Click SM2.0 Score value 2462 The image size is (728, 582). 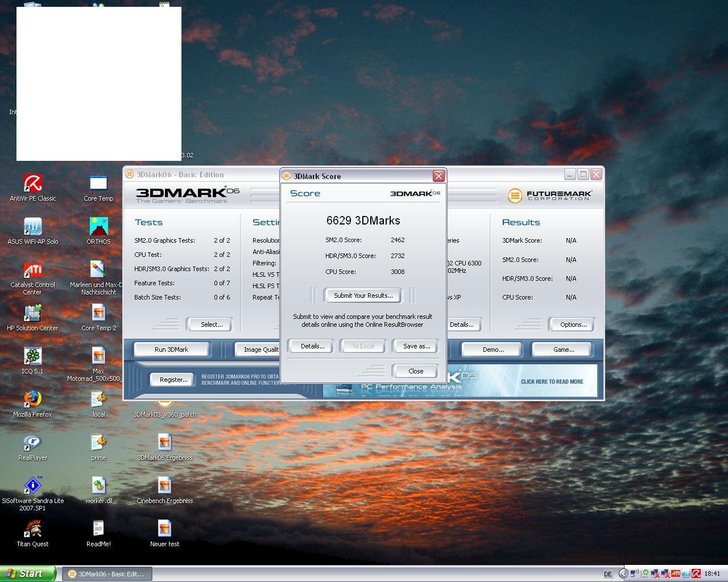(x=398, y=240)
